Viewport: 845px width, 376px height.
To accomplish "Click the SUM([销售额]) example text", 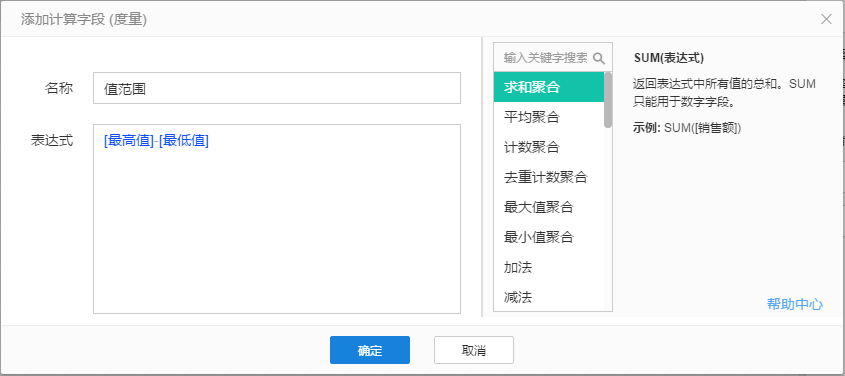I will (x=703, y=128).
